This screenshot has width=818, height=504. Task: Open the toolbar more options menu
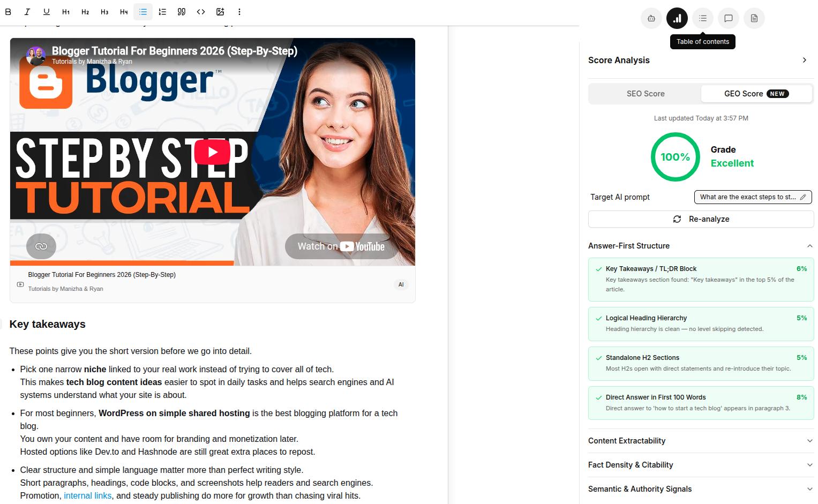239,12
